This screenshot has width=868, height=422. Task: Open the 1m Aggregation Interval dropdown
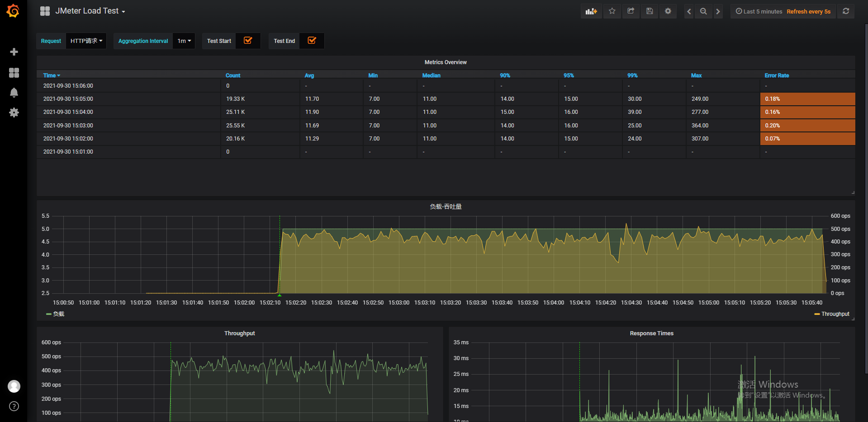[184, 41]
